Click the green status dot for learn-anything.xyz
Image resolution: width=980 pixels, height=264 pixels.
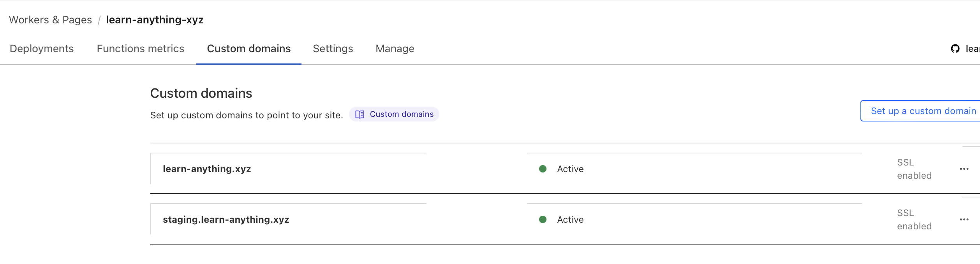coord(543,169)
